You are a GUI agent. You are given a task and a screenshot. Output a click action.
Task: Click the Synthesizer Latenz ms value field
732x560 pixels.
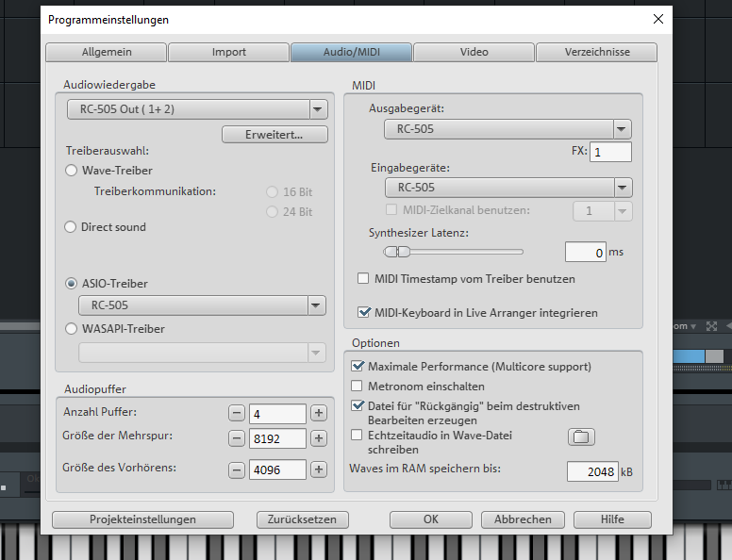pyautogui.click(x=586, y=252)
